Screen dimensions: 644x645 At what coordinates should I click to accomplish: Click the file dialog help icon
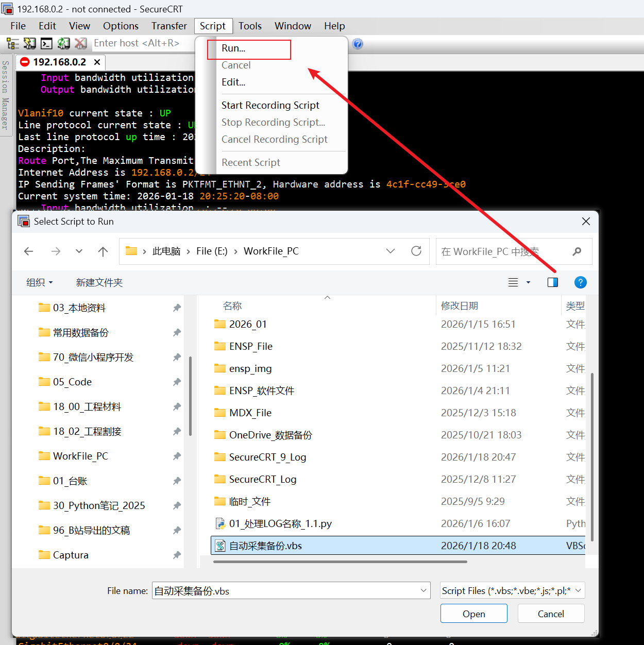pos(581,282)
